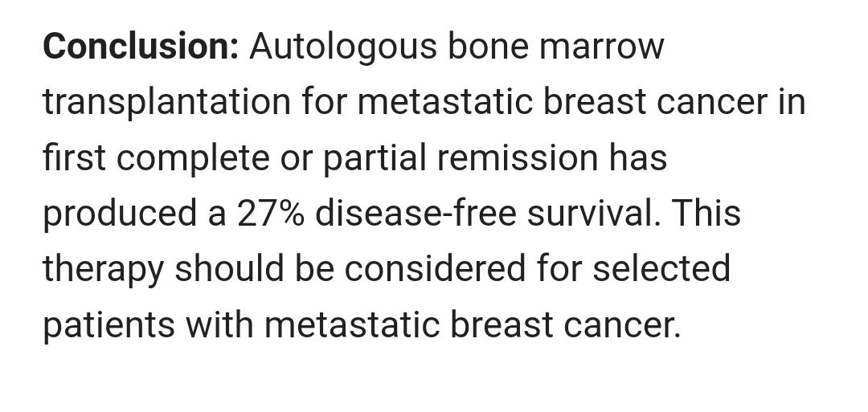Click the word 'partial'
Screen dimensions: 868x412
click(375, 159)
